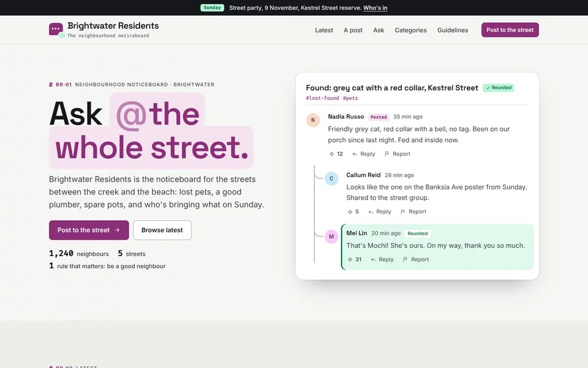The width and height of the screenshot is (588, 368).
Task: Click the name Callum Reid
Action: 363,175
